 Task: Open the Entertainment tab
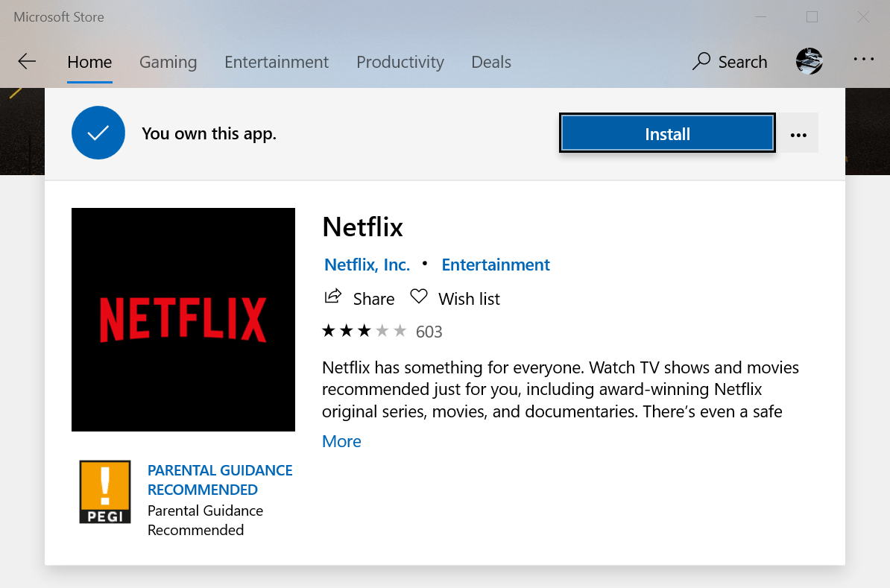point(277,62)
